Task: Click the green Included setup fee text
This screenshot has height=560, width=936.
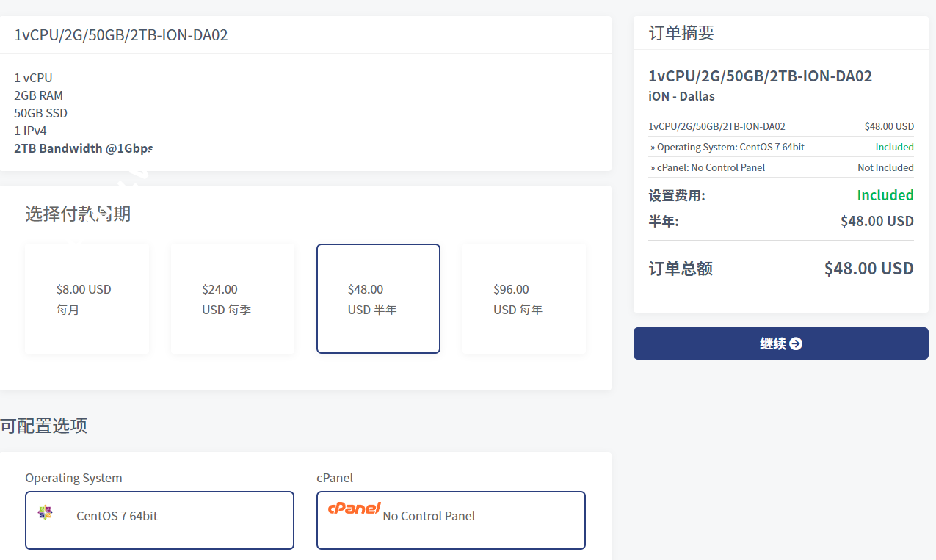Action: [x=885, y=195]
